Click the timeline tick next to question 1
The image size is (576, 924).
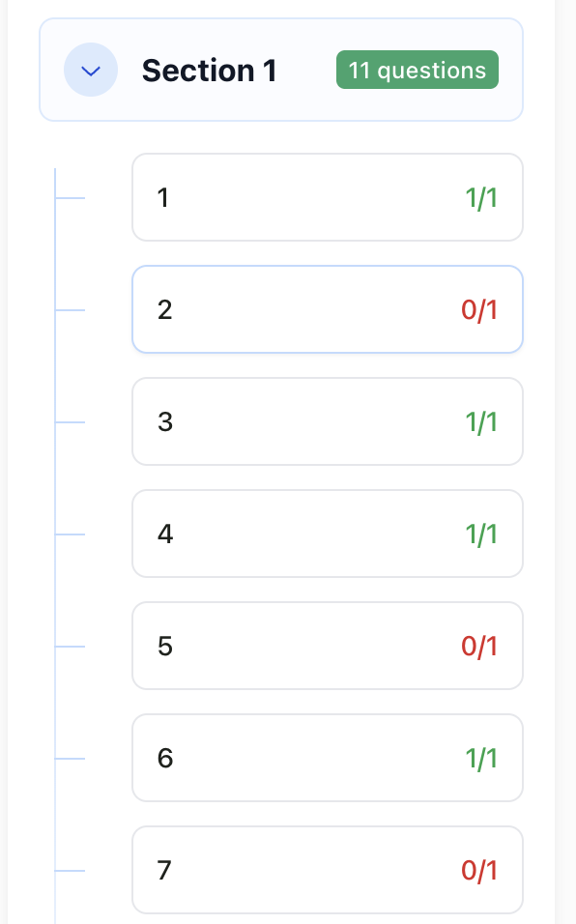(68, 197)
